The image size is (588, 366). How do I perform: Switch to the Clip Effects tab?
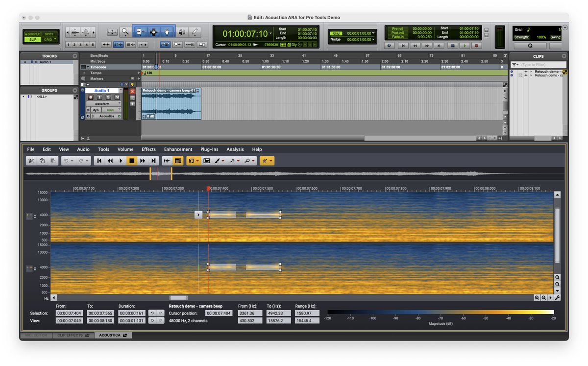tap(73, 335)
